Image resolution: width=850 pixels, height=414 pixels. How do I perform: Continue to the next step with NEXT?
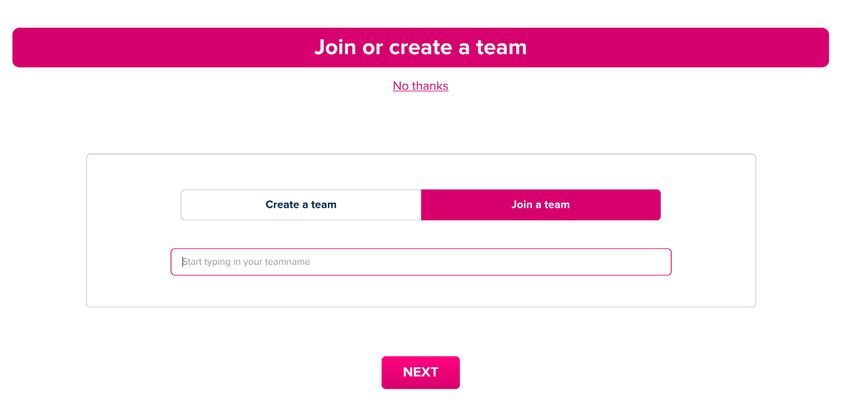click(420, 372)
